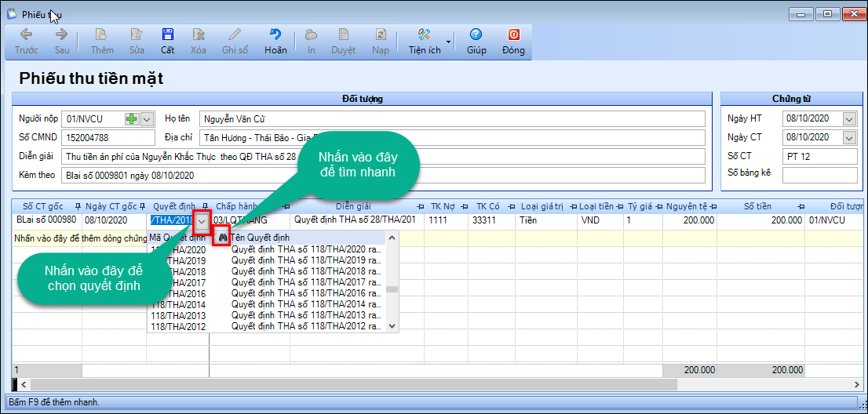Expand the Tiện ích dropdown arrow
Image resolution: width=868 pixels, height=414 pixels.
tap(448, 42)
